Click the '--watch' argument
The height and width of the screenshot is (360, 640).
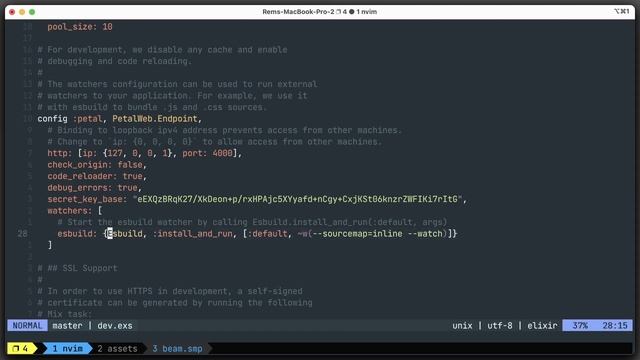click(x=425, y=234)
